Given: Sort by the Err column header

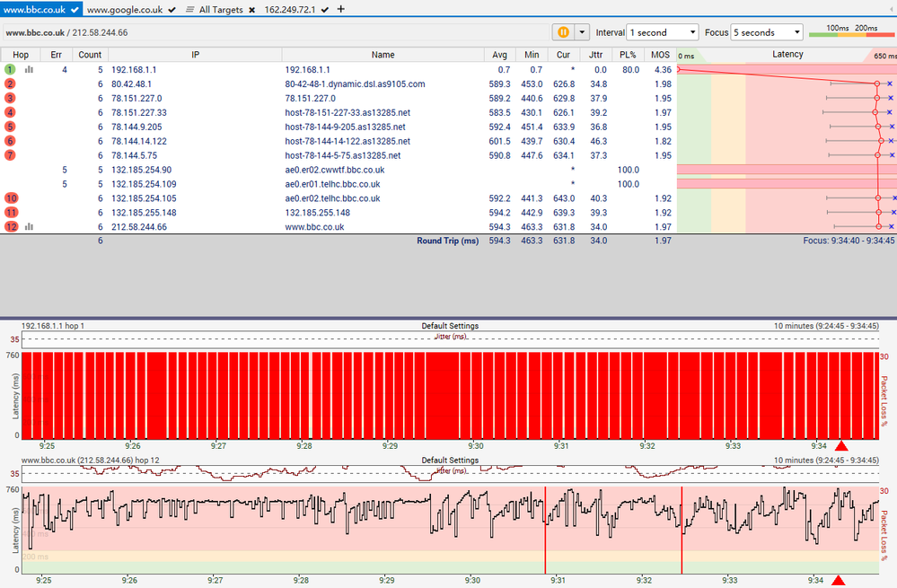Looking at the screenshot, I should tap(56, 55).
